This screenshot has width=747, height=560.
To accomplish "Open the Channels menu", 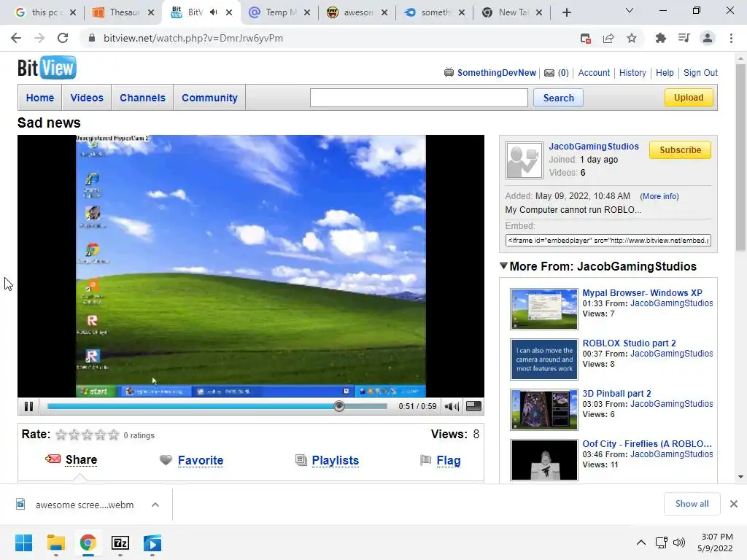I will click(x=142, y=98).
